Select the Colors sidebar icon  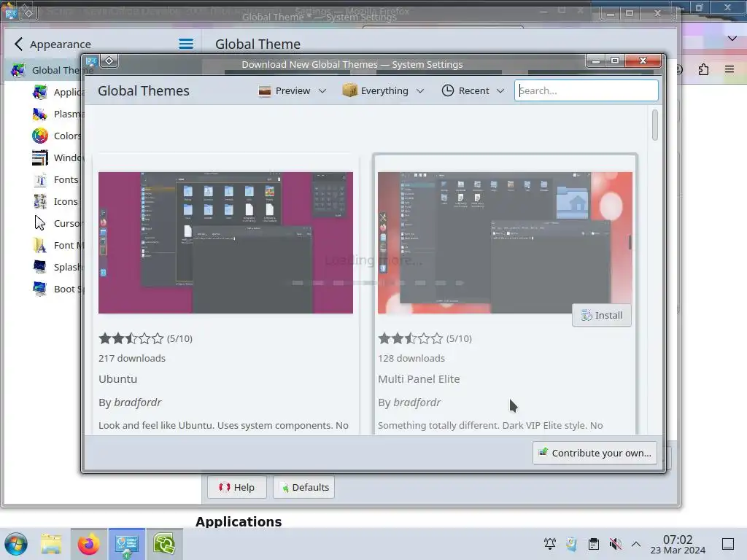click(x=40, y=136)
